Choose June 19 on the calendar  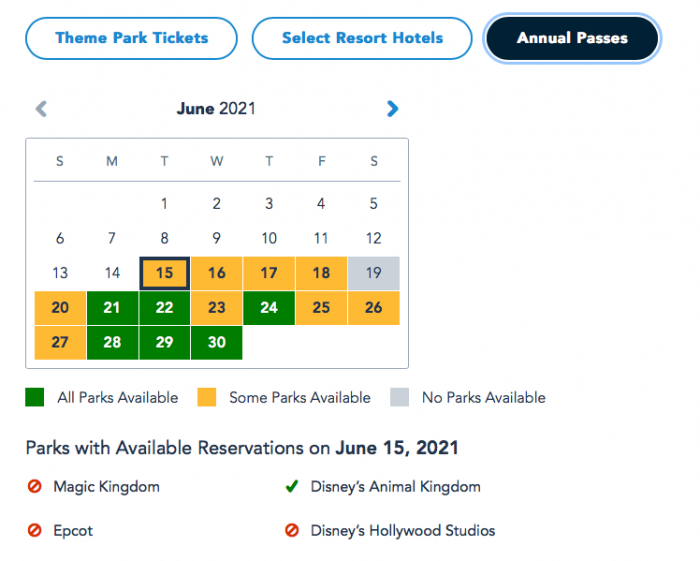click(x=373, y=273)
